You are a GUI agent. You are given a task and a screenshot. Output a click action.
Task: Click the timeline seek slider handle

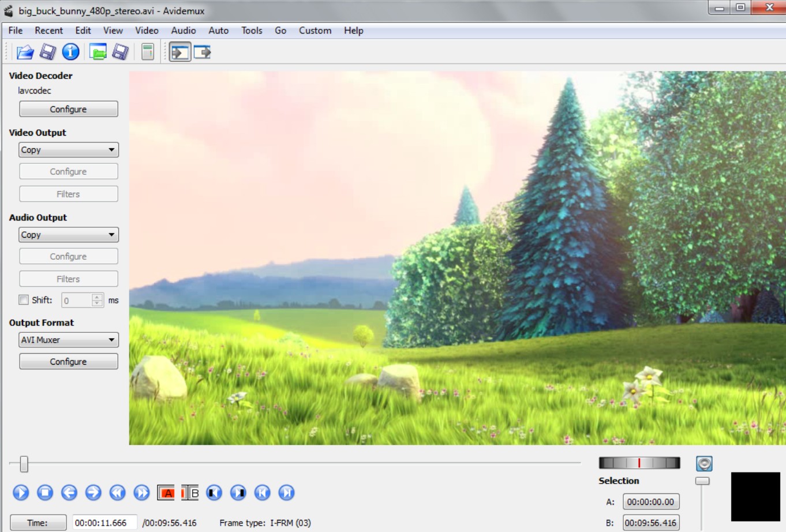24,463
